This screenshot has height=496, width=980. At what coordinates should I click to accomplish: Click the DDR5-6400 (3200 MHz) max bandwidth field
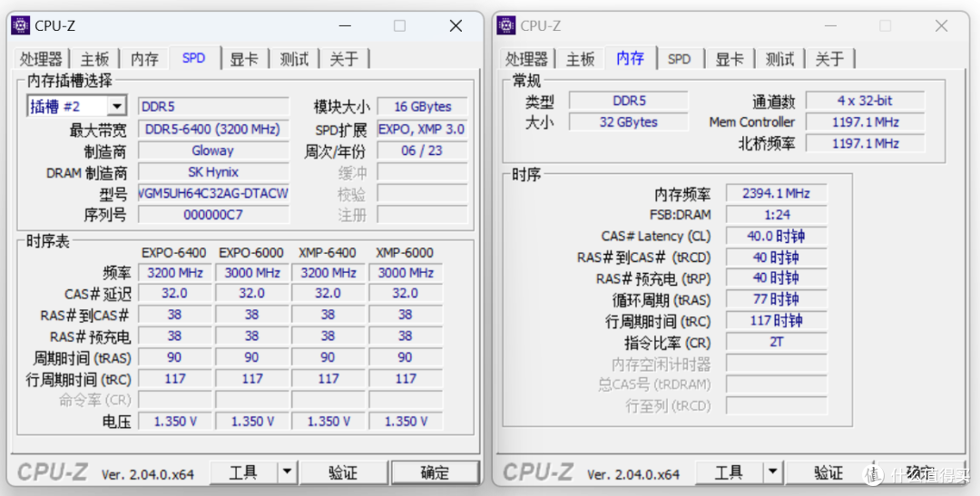pos(213,130)
